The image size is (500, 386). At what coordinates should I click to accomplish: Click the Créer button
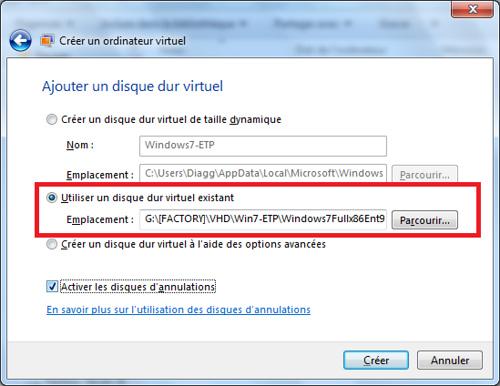point(376,360)
